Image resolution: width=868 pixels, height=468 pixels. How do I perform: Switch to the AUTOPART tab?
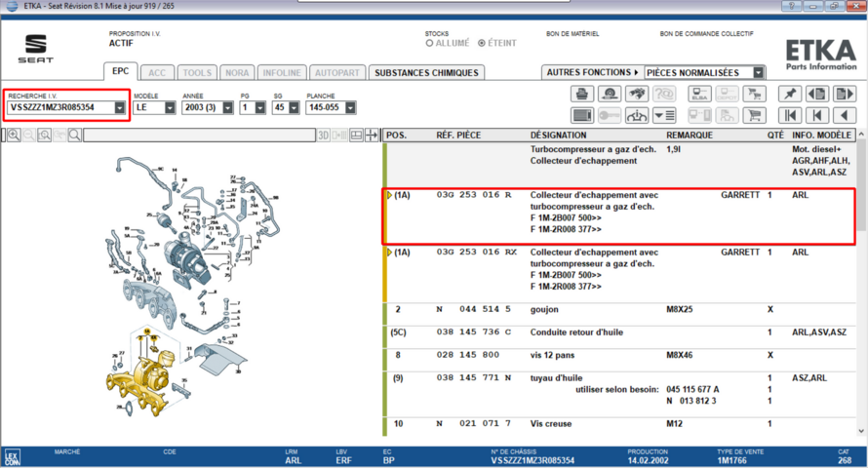(337, 72)
